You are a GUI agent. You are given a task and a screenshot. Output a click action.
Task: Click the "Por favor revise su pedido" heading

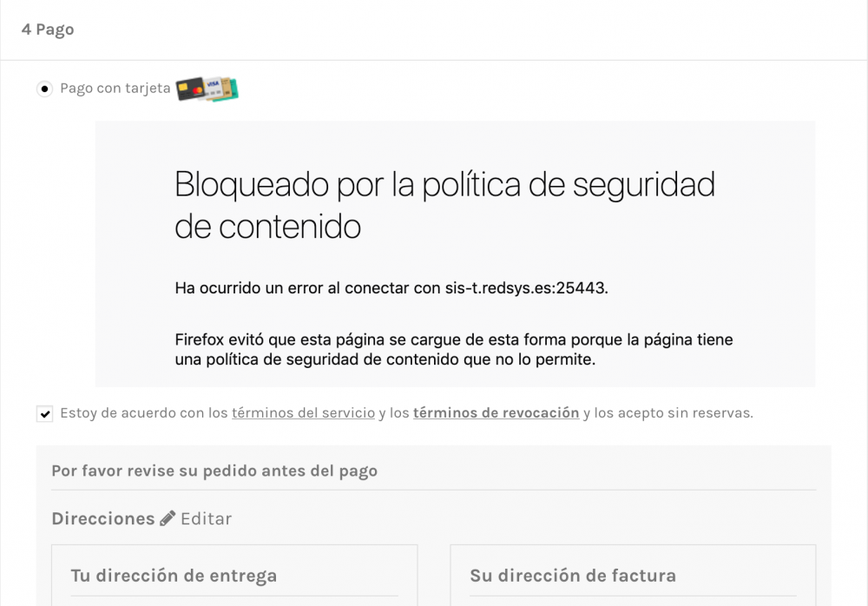coord(214,471)
